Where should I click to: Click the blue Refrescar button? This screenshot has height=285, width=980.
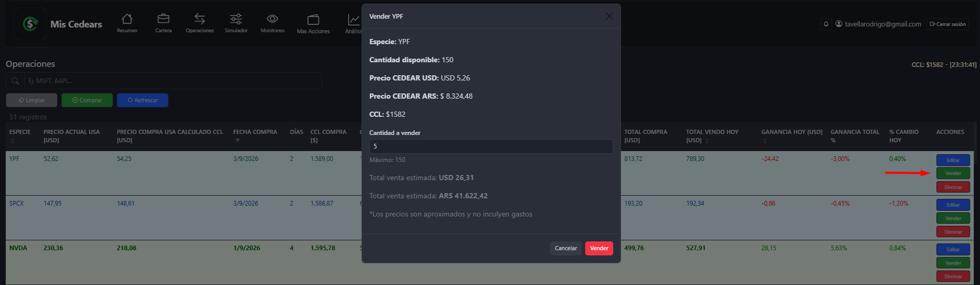tap(143, 100)
